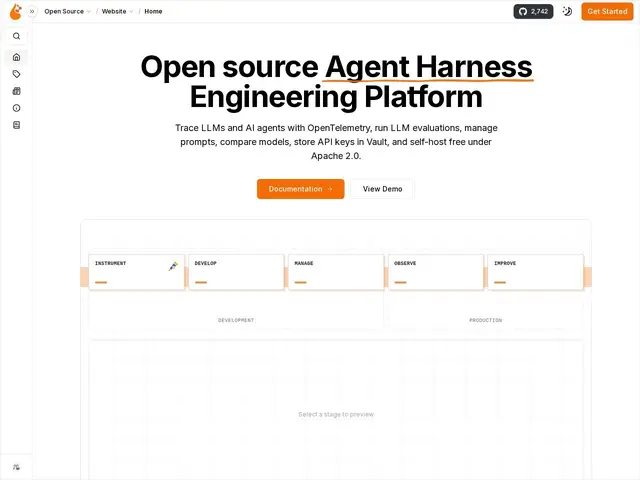The width and height of the screenshot is (640, 480).
Task: Open the Documentation button
Action: point(300,189)
